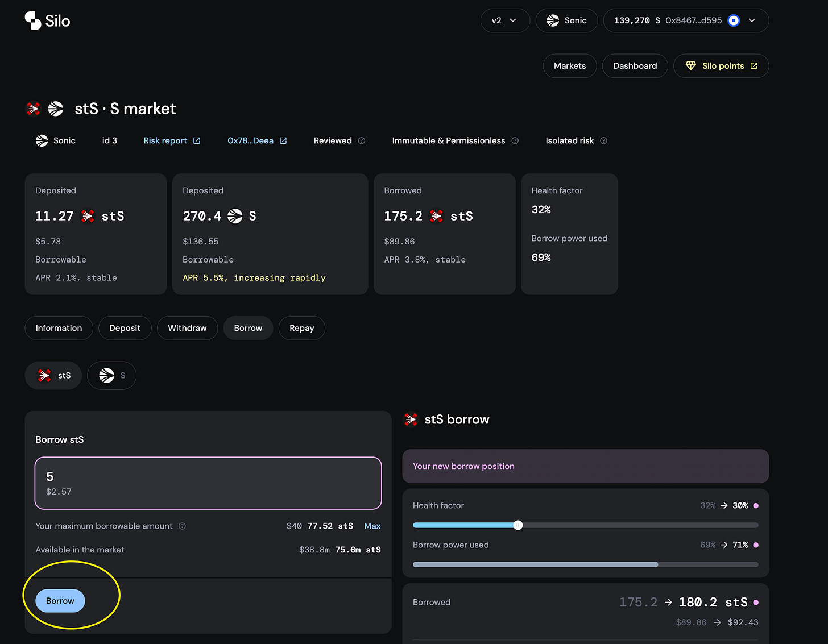
Task: Click the 139,270 S wallet balance
Action: pyautogui.click(x=637, y=20)
